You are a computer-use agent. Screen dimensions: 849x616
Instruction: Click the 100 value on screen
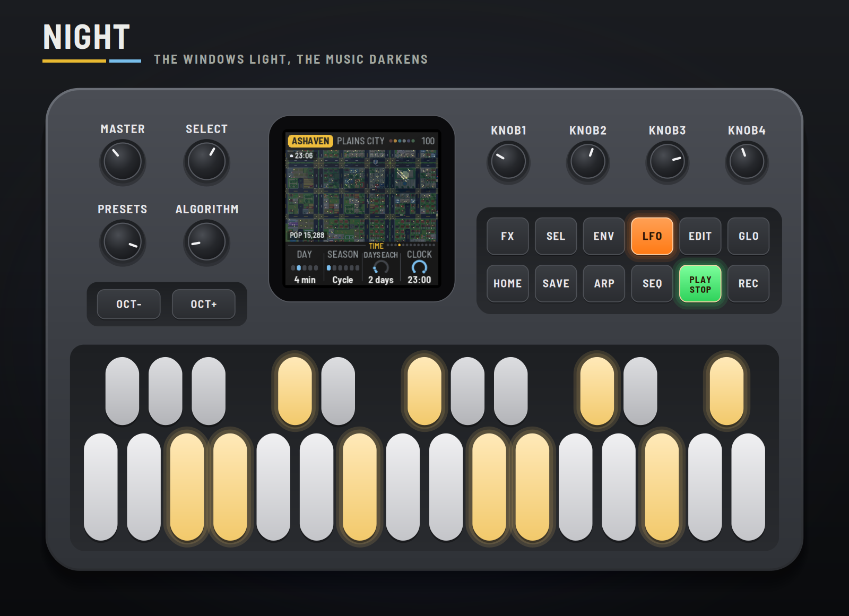click(428, 141)
